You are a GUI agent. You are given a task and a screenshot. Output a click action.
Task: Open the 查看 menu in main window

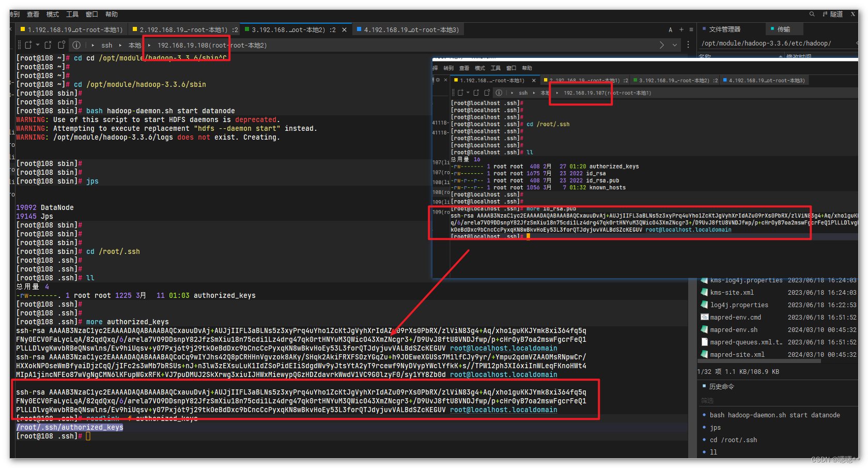[33, 14]
